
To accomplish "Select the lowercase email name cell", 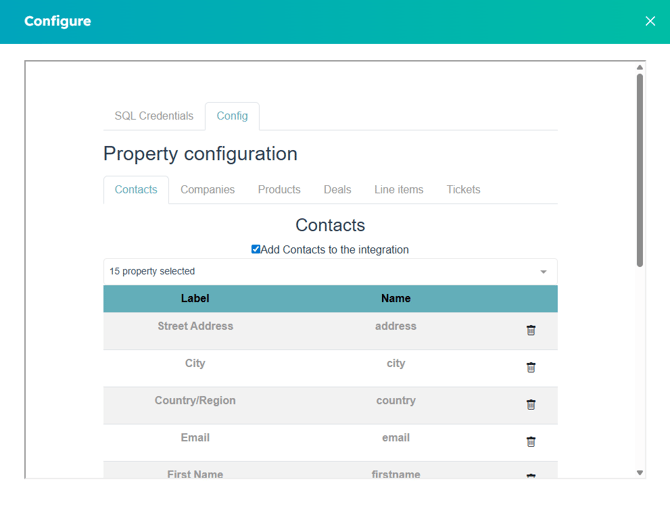I will click(x=396, y=437).
